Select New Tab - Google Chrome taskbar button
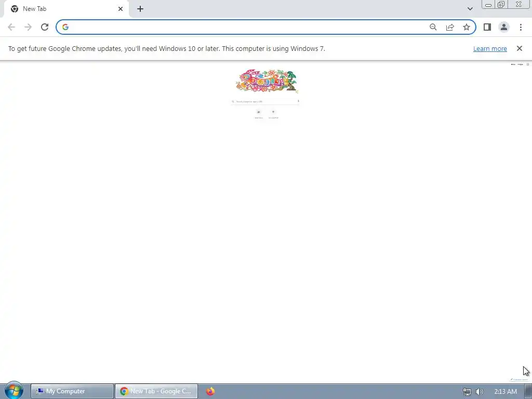 tap(156, 391)
